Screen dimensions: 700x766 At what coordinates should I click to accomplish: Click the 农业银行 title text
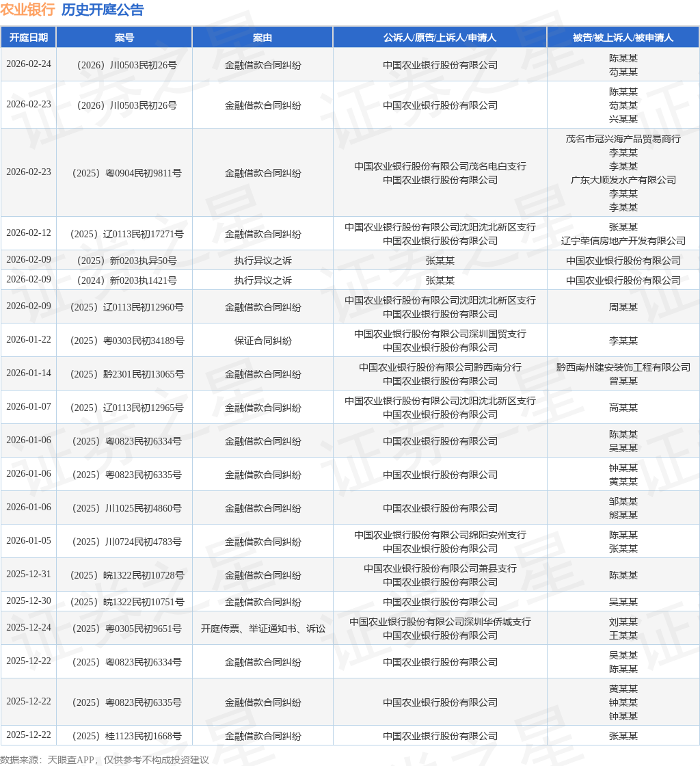27,10
